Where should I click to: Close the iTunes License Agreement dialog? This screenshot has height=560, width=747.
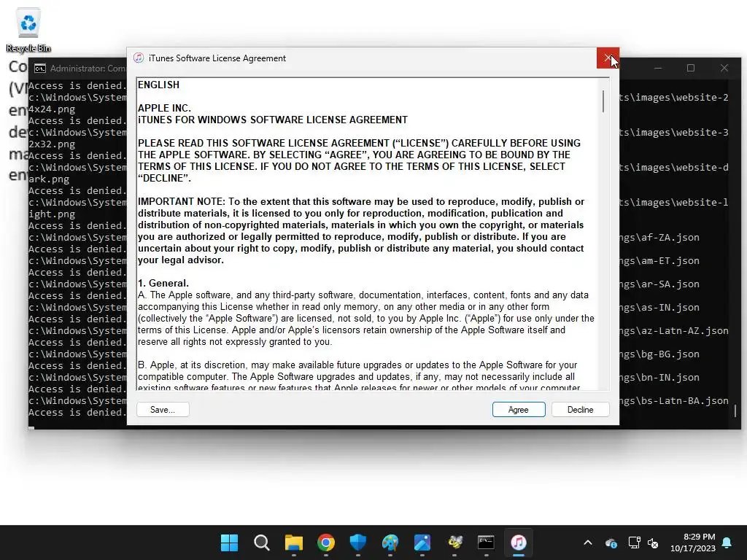[608, 58]
